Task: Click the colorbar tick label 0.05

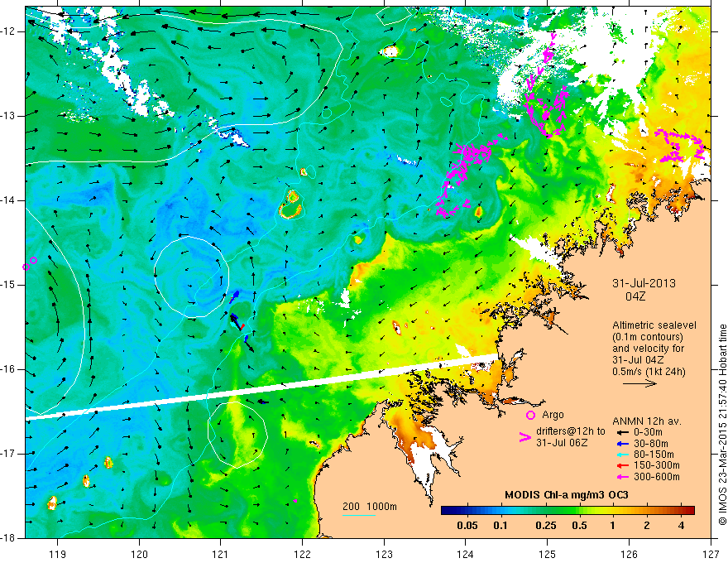Action: (467, 526)
